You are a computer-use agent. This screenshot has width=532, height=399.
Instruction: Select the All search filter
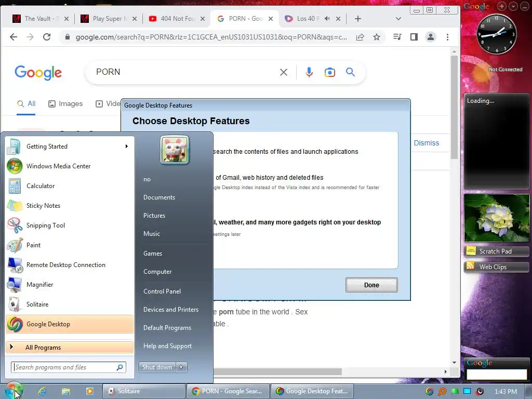pos(26,103)
